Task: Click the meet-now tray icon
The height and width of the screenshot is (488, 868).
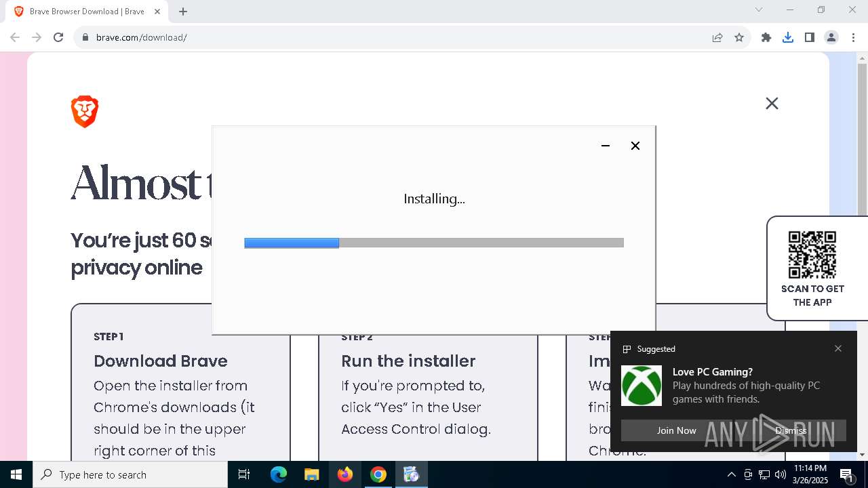Action: 748,474
